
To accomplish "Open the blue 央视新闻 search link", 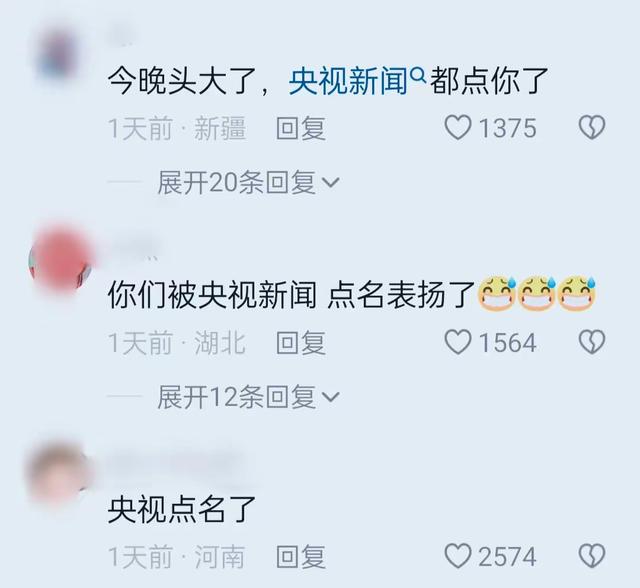I will pyautogui.click(x=348, y=82).
